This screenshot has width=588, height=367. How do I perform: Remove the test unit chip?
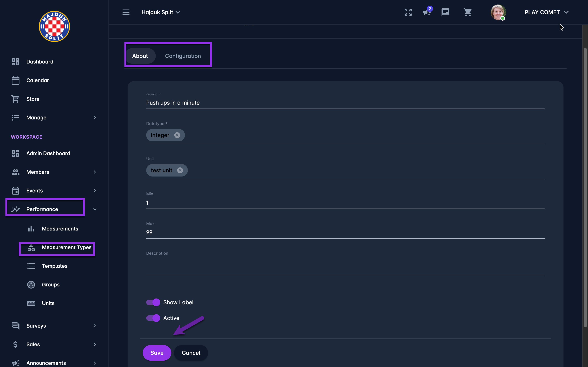coord(180,170)
